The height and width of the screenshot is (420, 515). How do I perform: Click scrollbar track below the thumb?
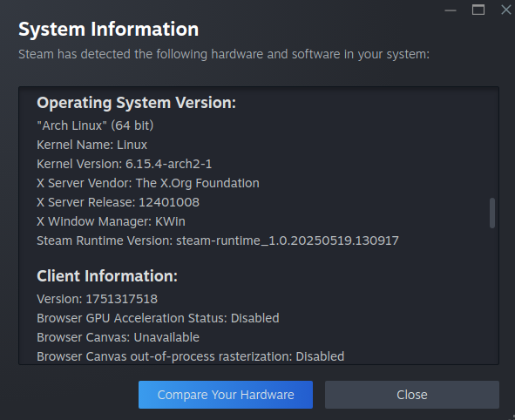[492, 295]
